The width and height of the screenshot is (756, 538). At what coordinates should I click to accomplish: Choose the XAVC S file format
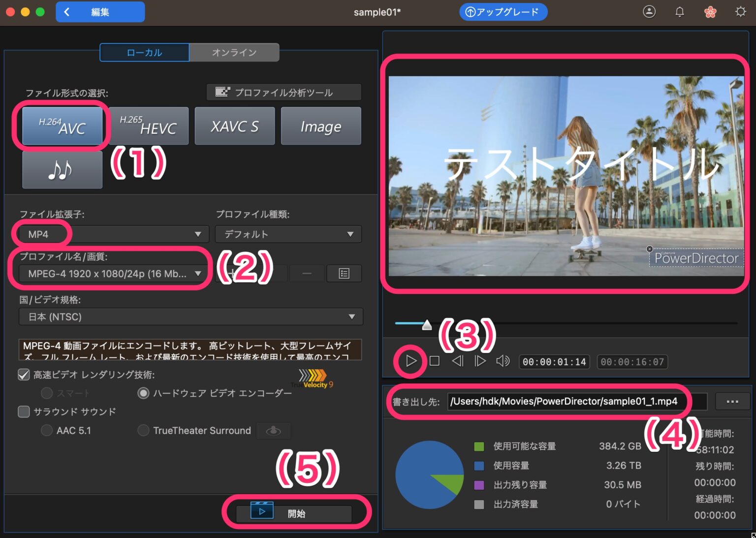pos(235,126)
